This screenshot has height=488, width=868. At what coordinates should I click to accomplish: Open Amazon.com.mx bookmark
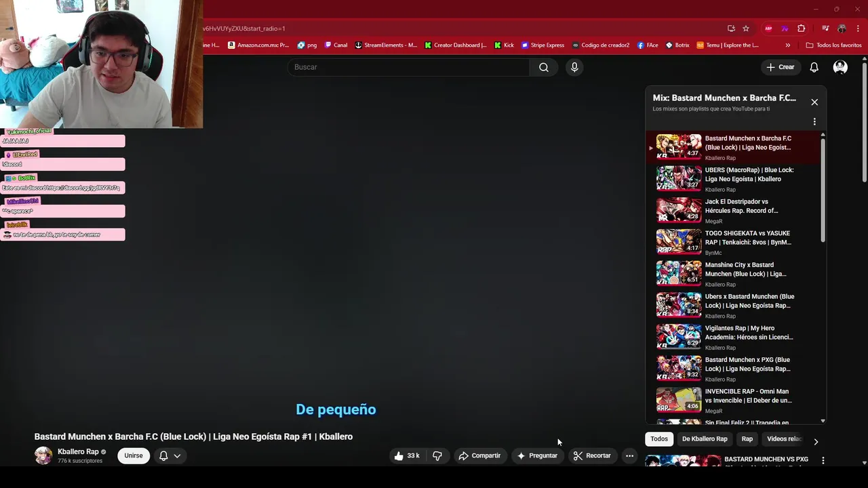pos(258,45)
